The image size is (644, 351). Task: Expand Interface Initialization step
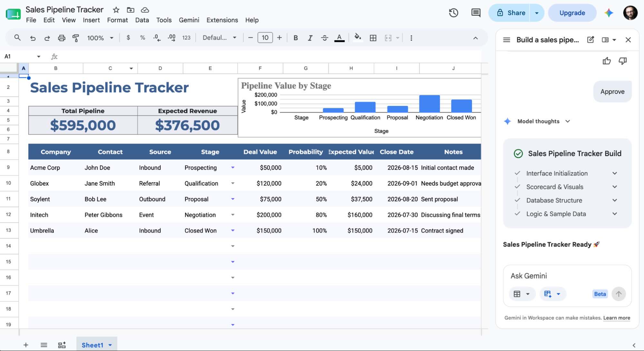[615, 173]
